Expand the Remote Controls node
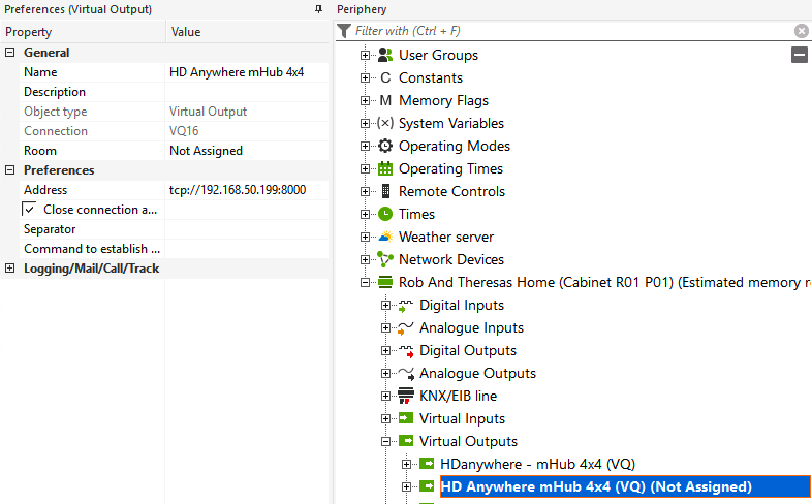 tap(365, 192)
